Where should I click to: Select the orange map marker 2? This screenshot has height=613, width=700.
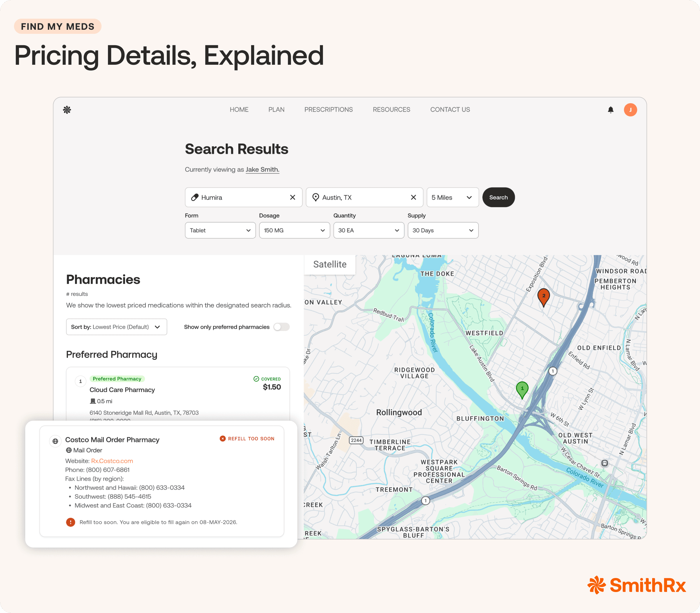click(544, 297)
